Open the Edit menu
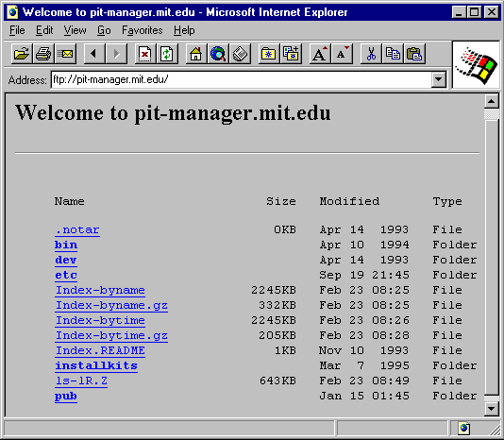 [x=44, y=30]
